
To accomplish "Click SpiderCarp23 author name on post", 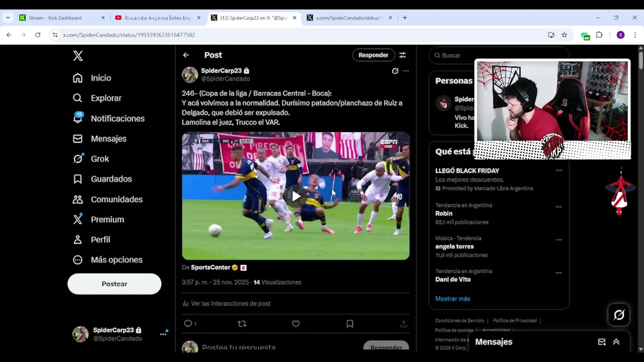I will click(221, 70).
